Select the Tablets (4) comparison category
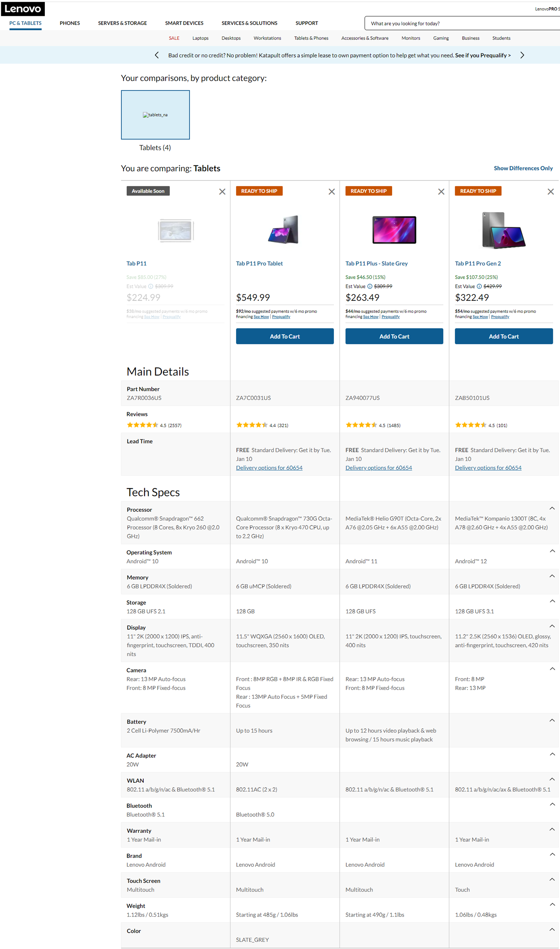 click(x=155, y=115)
